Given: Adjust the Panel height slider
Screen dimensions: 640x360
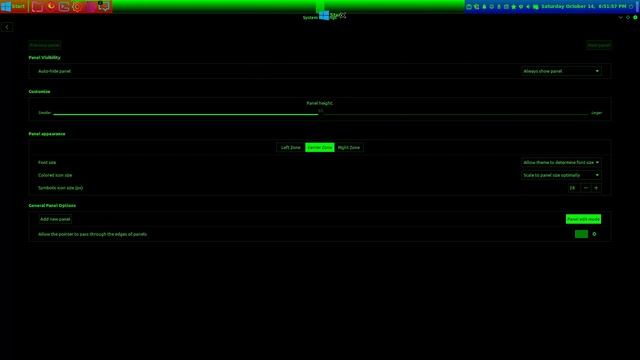Looking at the screenshot, I should pyautogui.click(x=320, y=114).
